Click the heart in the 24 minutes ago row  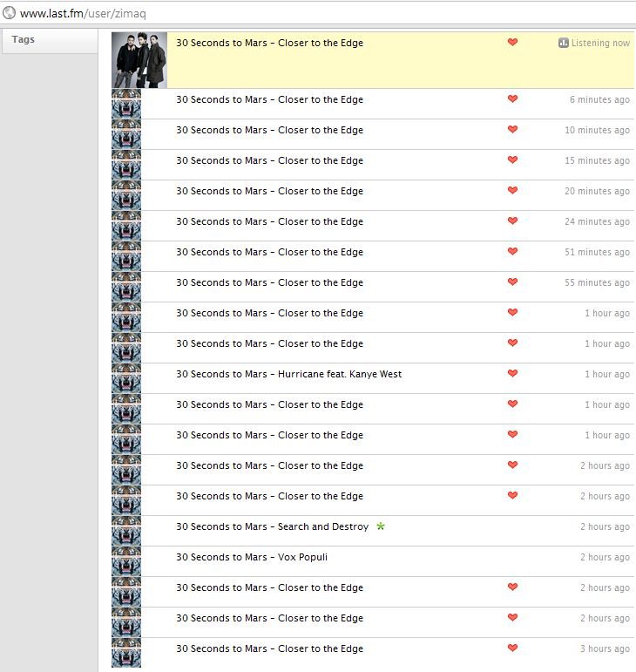tap(512, 221)
